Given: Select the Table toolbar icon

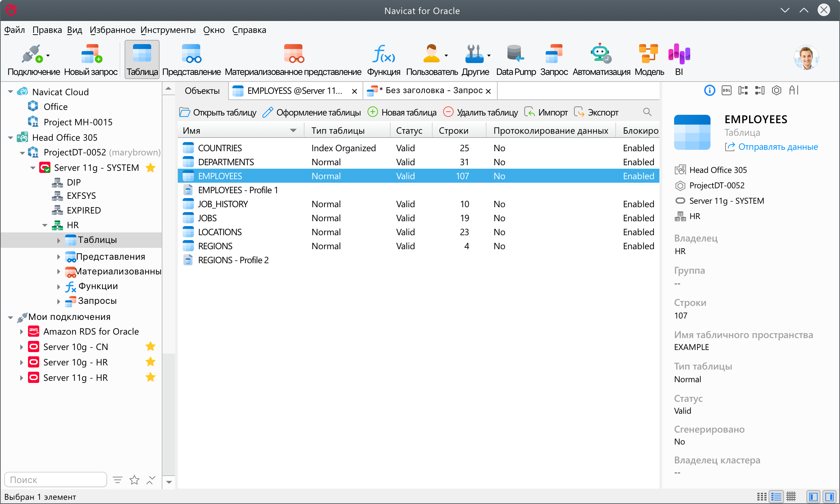Looking at the screenshot, I should tap(142, 60).
